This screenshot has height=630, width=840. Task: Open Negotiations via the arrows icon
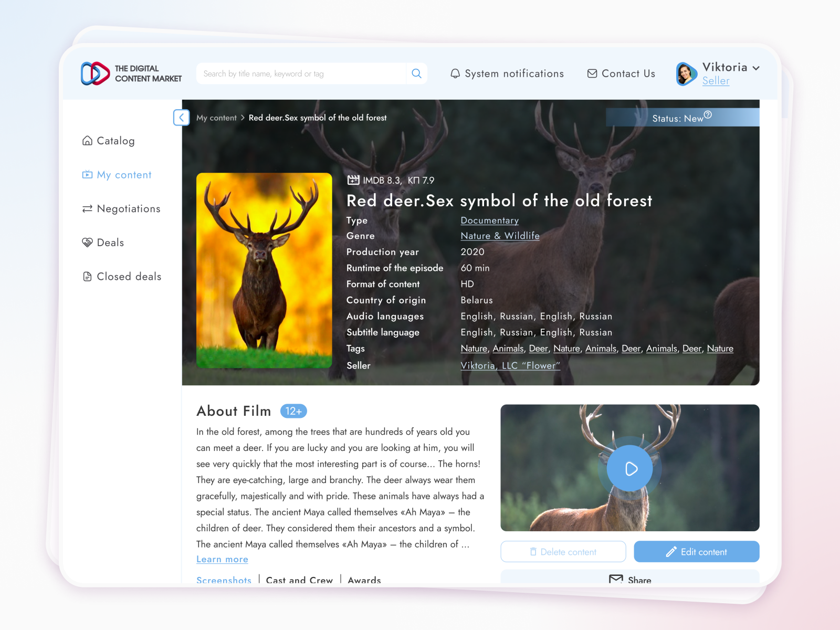point(87,208)
